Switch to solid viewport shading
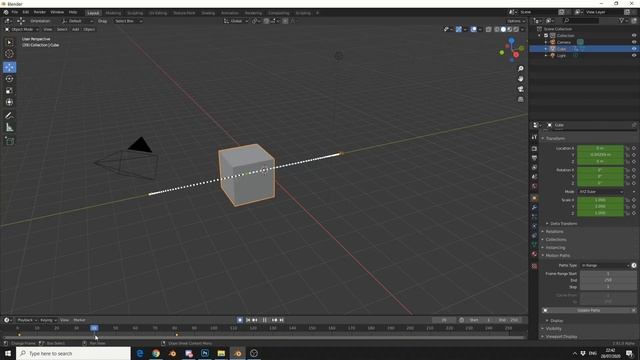The width and height of the screenshot is (640, 360). tap(503, 29)
